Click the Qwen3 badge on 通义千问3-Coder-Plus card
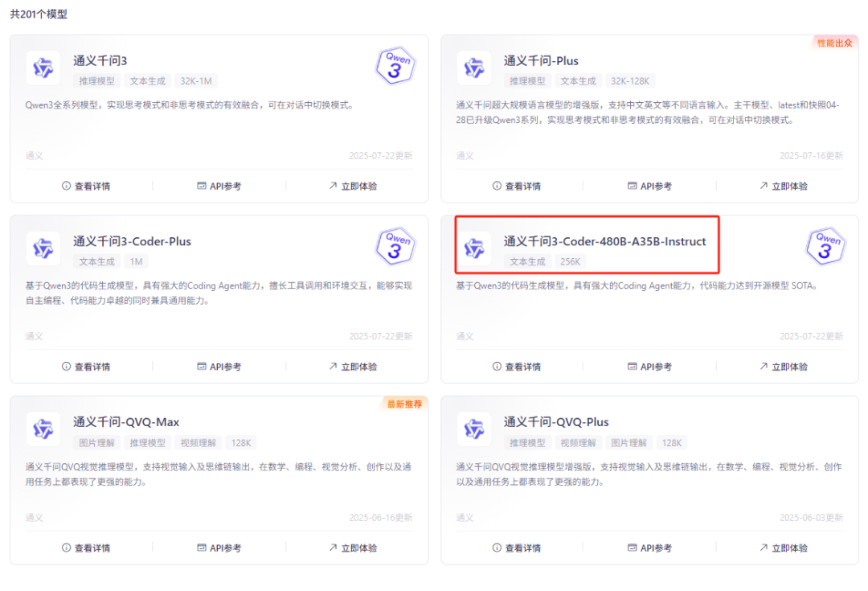The width and height of the screenshot is (868, 591). pyautogui.click(x=395, y=246)
